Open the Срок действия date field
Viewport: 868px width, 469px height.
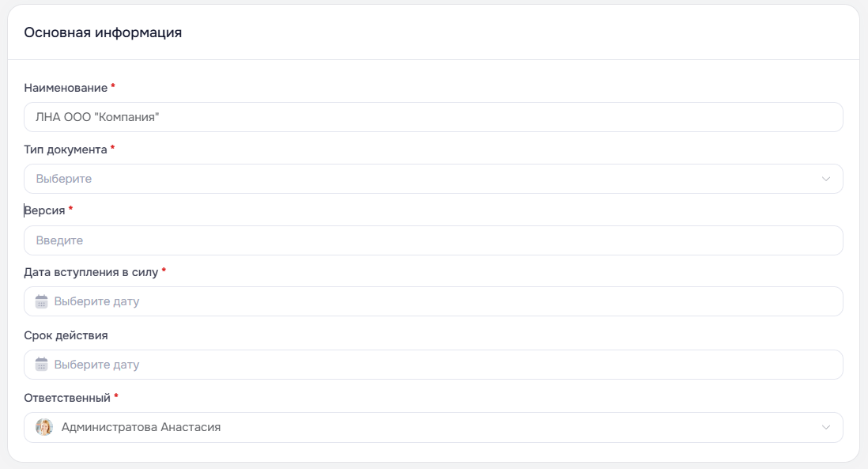coord(433,365)
